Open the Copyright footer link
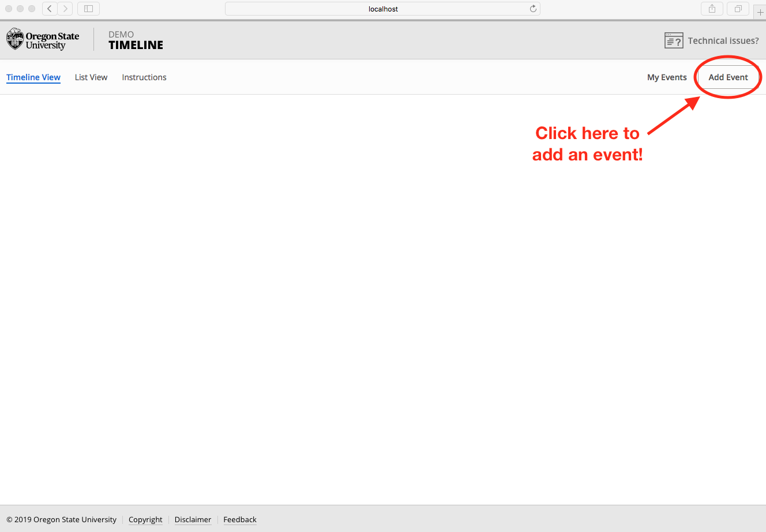 pyautogui.click(x=145, y=519)
